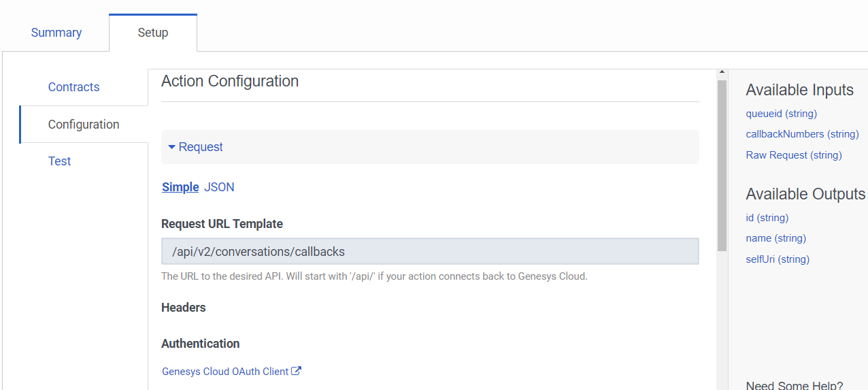This screenshot has width=868, height=390.
Task: Switch request editor to Simple mode
Action: pyautogui.click(x=180, y=187)
